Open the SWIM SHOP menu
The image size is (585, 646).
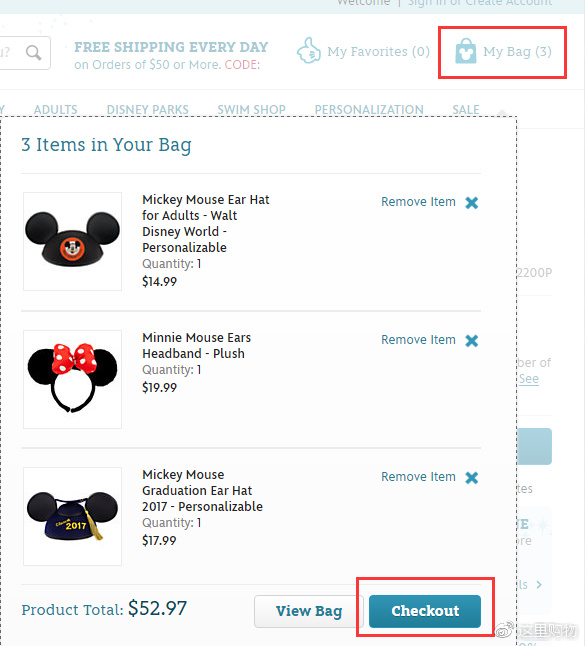tap(251, 110)
